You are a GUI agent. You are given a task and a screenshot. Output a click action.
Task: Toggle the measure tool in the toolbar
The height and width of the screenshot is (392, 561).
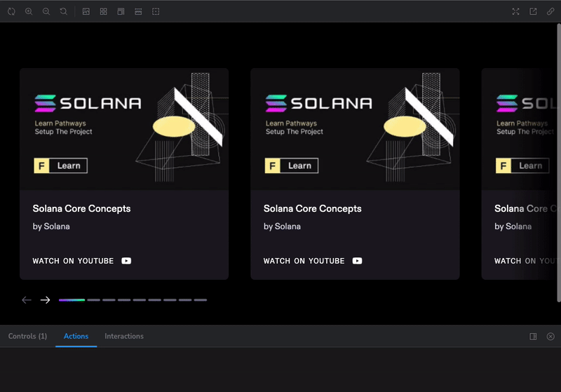point(138,11)
